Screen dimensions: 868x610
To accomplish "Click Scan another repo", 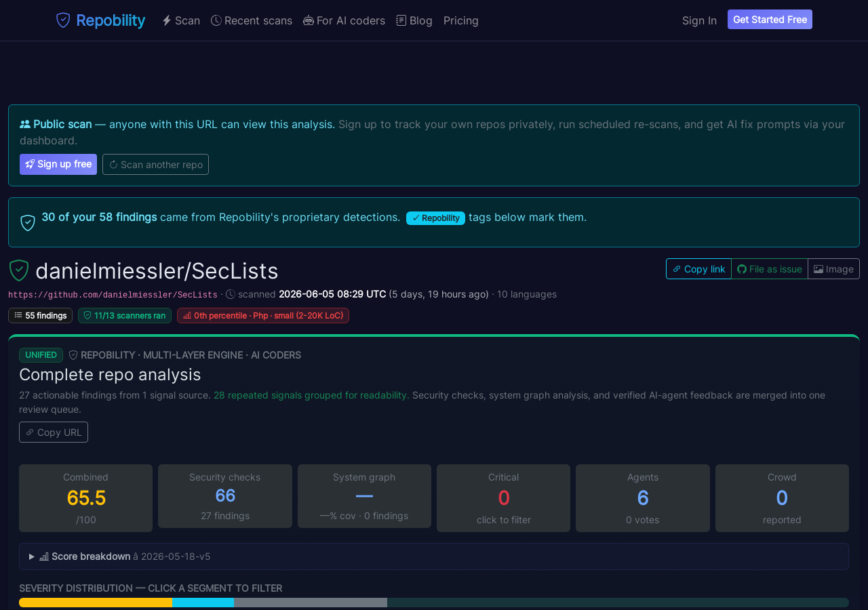I will pyautogui.click(x=155, y=164).
